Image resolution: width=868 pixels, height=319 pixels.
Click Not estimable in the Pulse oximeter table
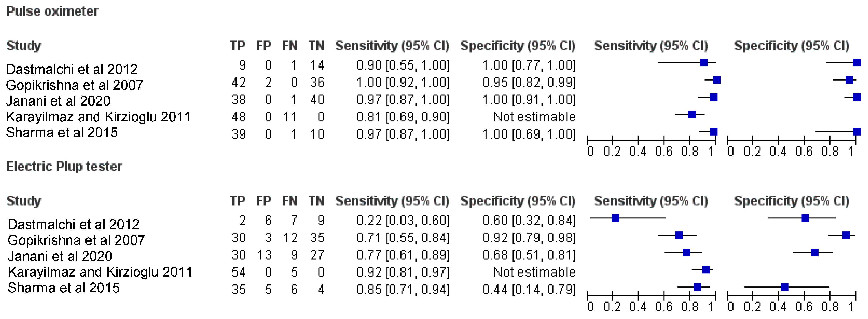click(534, 117)
